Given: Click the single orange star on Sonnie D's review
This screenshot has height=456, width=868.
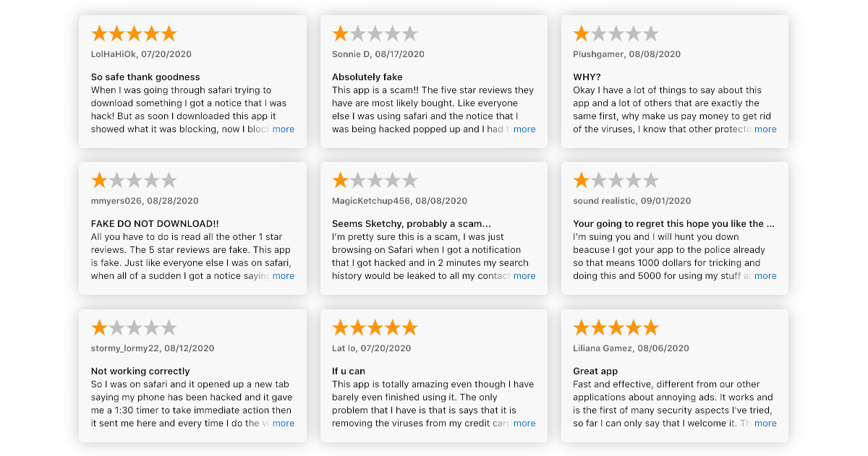Looking at the screenshot, I should [341, 33].
